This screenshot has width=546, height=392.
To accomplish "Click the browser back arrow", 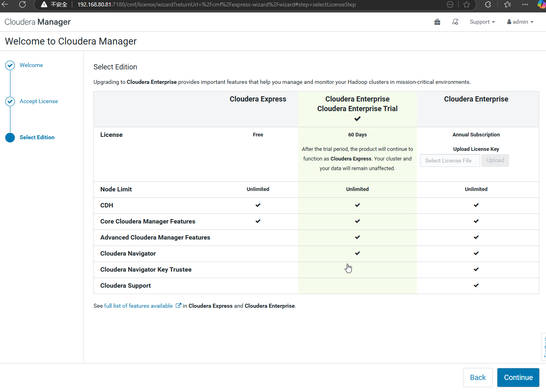I will click(5, 4).
